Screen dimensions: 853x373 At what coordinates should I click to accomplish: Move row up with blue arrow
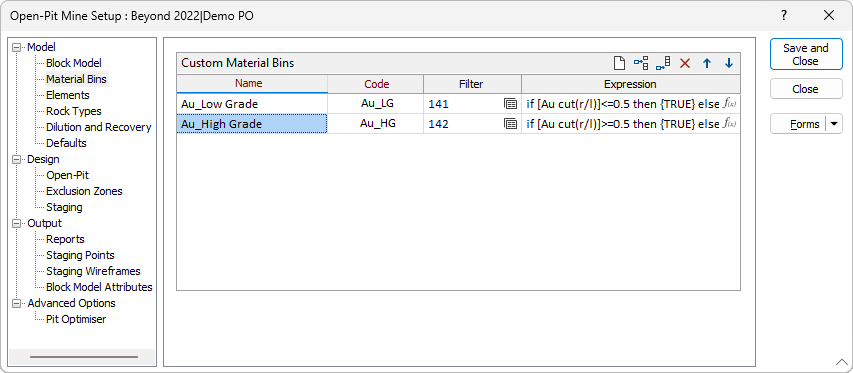point(707,63)
